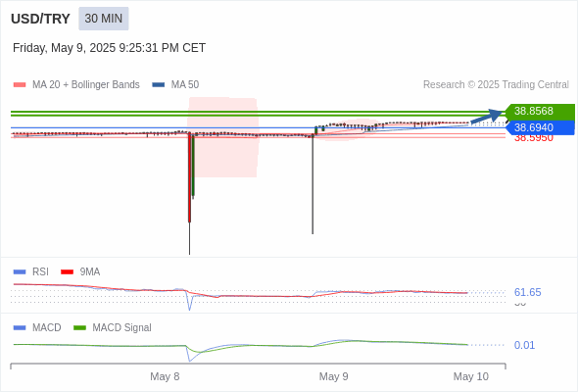Click the blue upward target arrow
Screen dimensions: 578x392
[487, 117]
